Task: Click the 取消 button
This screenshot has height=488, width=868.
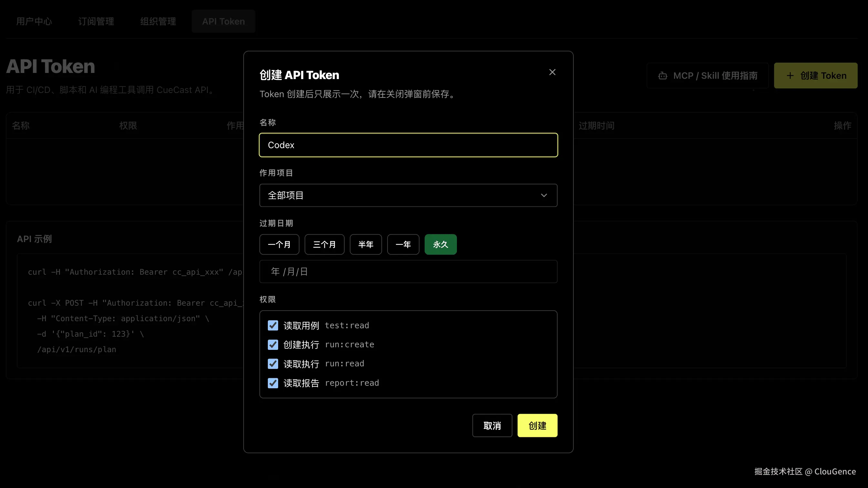Action: click(492, 426)
